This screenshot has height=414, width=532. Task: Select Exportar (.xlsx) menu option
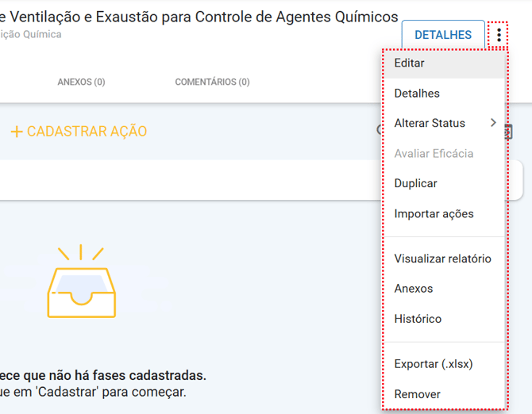[x=433, y=364]
